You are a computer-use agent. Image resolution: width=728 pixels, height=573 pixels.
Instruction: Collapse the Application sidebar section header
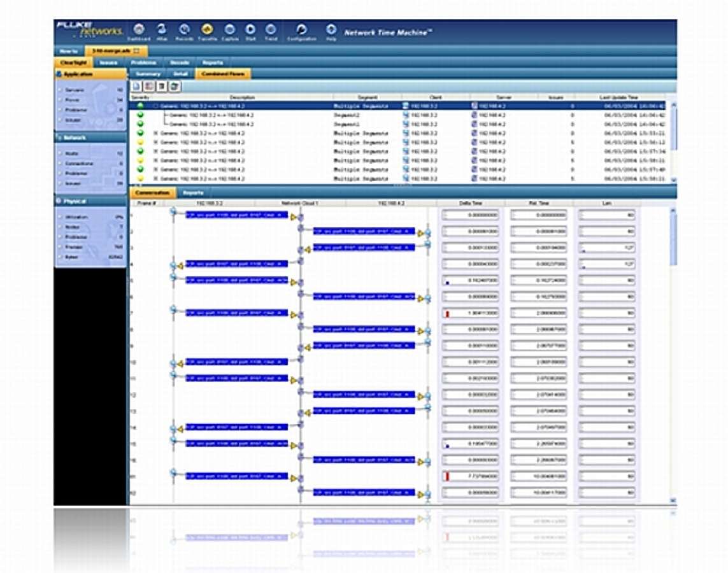point(90,74)
